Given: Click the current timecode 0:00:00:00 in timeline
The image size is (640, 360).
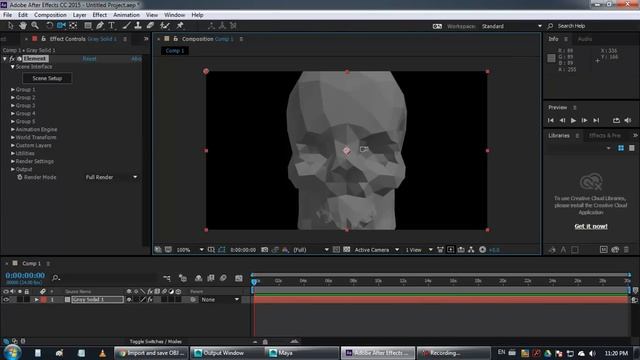Looking at the screenshot, I should point(25,276).
